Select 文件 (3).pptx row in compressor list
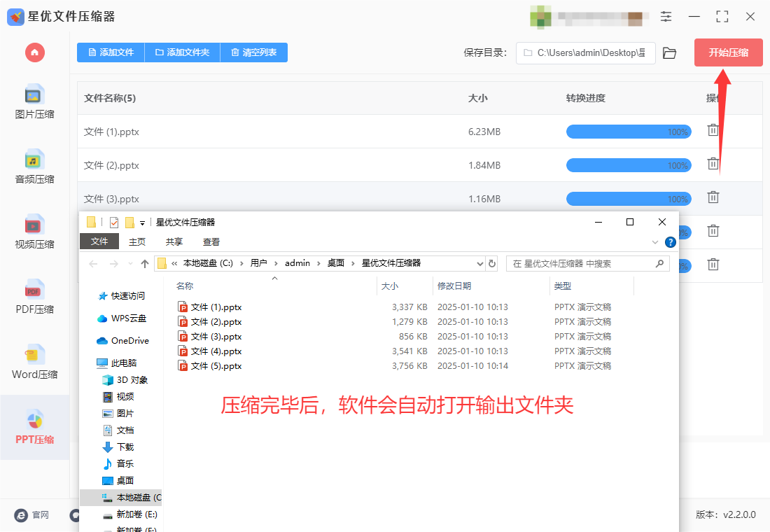Screen dimensions: 770x532 pyautogui.click(x=419, y=197)
